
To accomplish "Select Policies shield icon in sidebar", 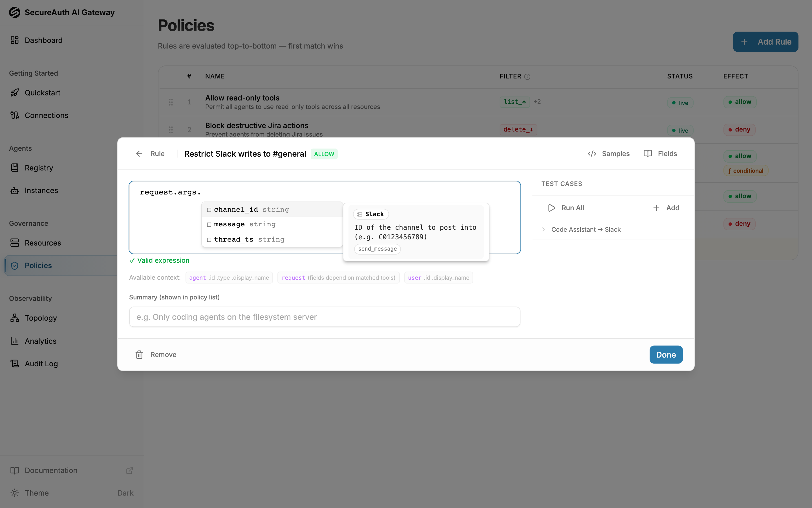I will 14,266.
